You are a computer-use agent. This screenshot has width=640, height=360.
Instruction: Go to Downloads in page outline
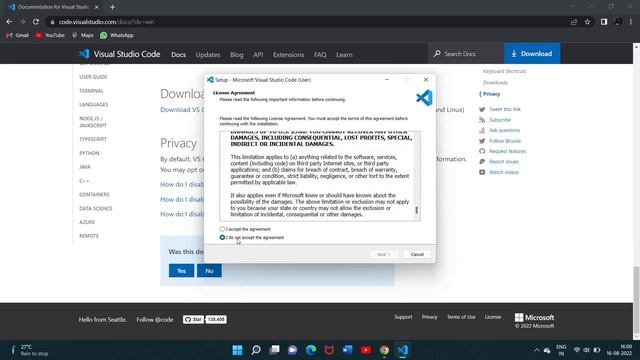tap(495, 82)
